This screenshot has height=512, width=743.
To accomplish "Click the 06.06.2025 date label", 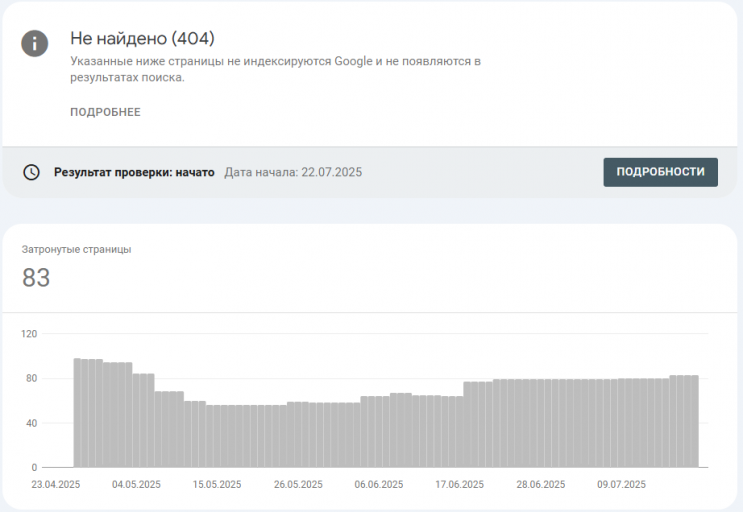I will tap(379, 485).
